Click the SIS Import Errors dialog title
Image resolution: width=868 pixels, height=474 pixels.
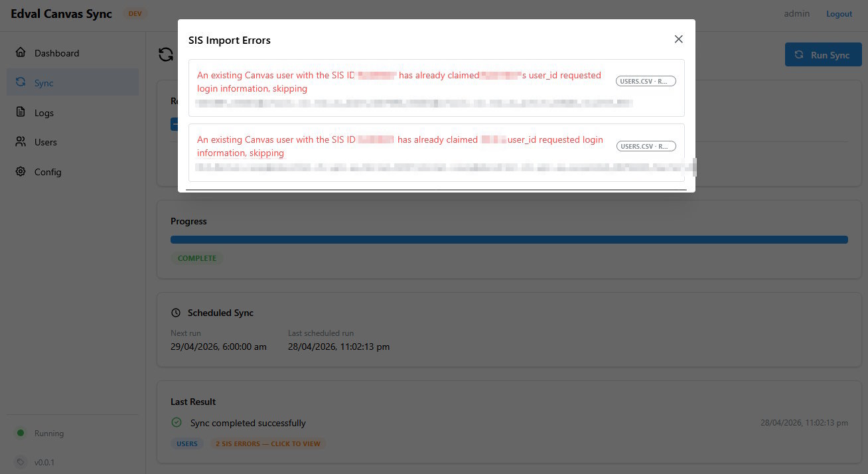click(x=230, y=40)
